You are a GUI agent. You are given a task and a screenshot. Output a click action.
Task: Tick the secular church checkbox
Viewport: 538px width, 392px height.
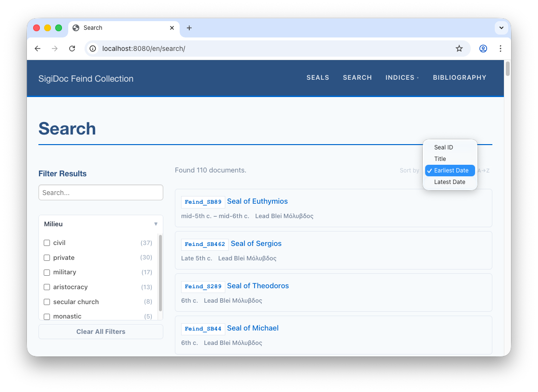coord(47,302)
